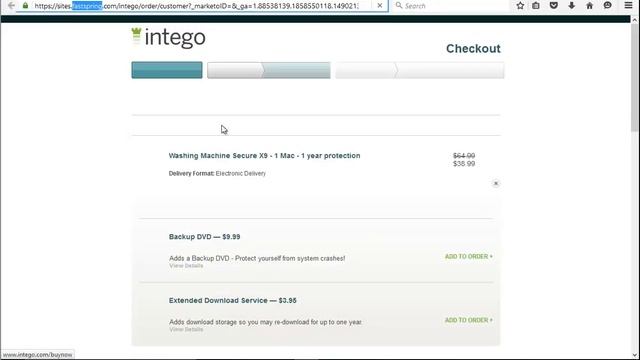Screen dimensions: 640x360
Task: Save page to Pocket
Action: tap(553, 6)
